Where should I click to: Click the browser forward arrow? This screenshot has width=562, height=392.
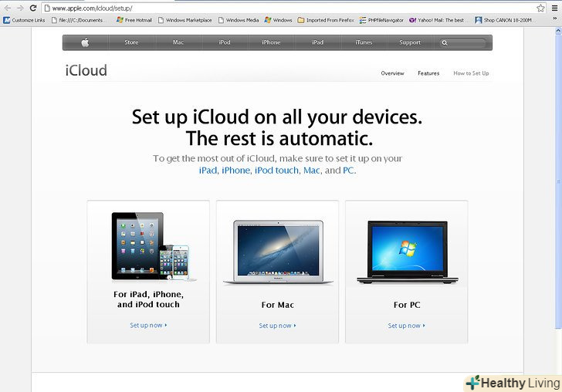(x=20, y=8)
